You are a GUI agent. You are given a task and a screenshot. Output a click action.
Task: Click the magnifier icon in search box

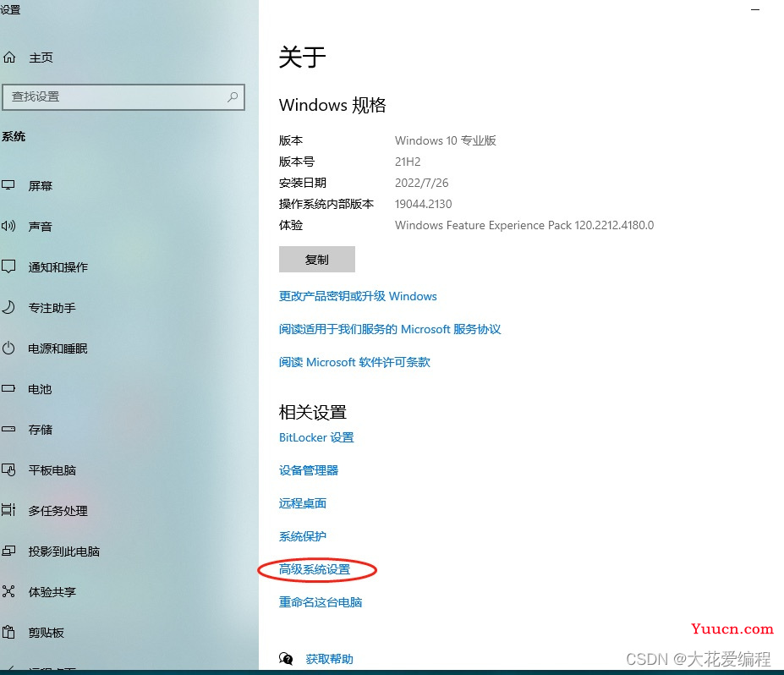[x=233, y=97]
